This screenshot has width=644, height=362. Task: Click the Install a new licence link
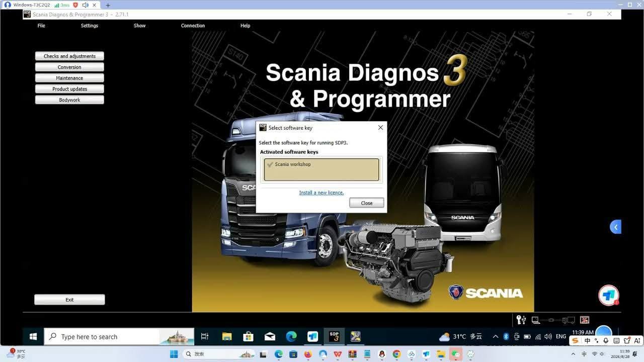321,193
